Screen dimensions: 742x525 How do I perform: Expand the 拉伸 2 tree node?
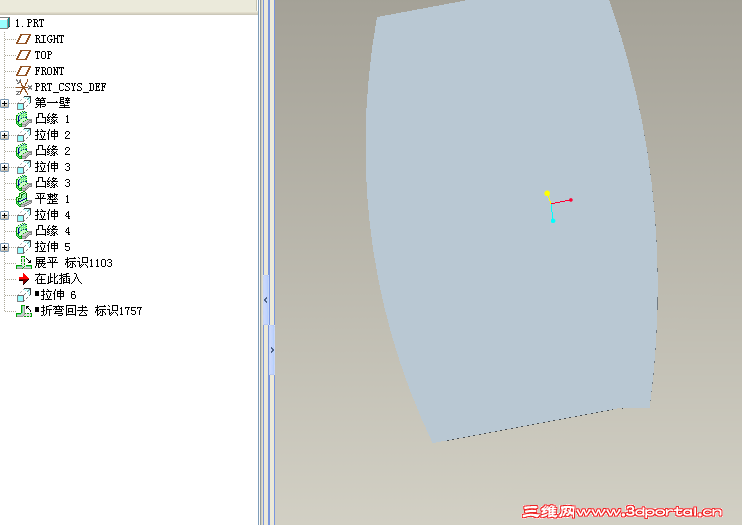4,135
